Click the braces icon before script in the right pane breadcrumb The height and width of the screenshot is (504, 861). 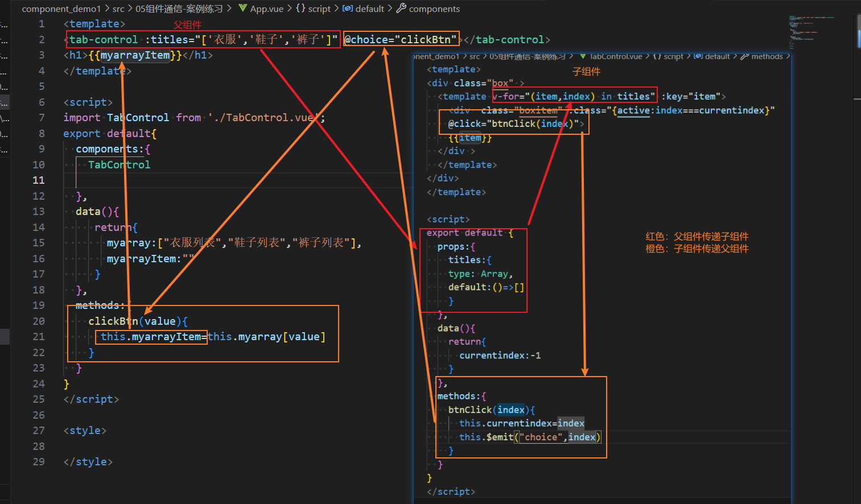pos(657,56)
